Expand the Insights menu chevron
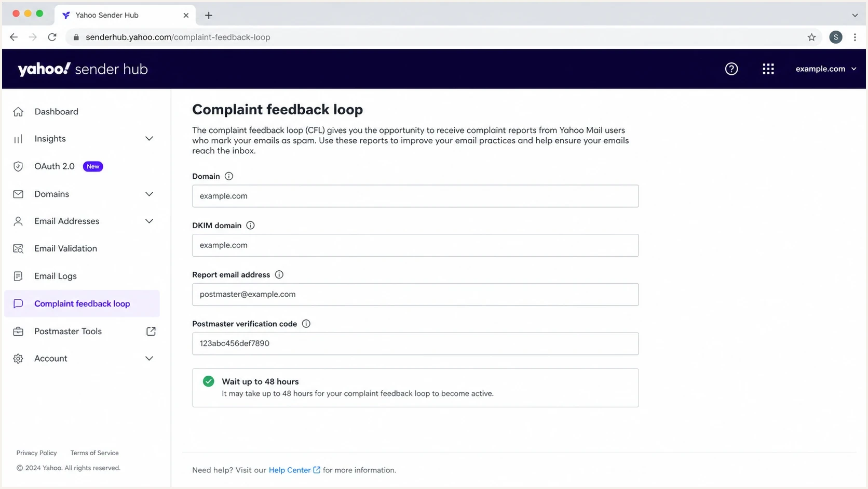 (x=150, y=139)
